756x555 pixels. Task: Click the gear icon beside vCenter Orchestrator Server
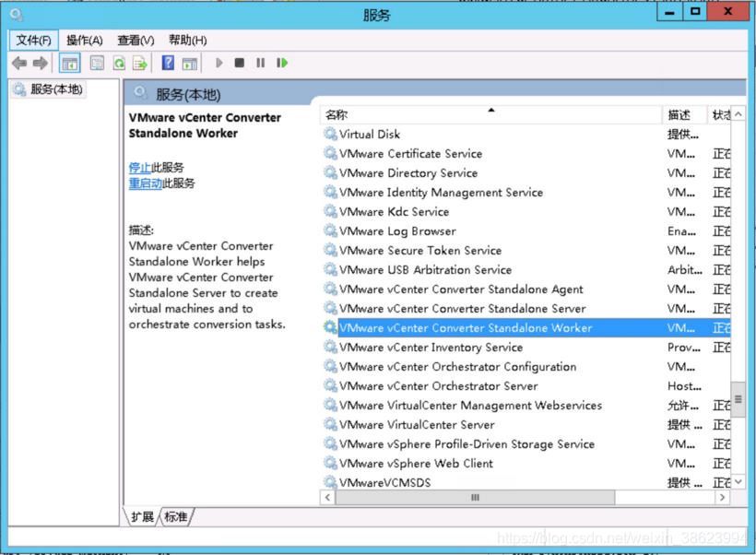[330, 385]
